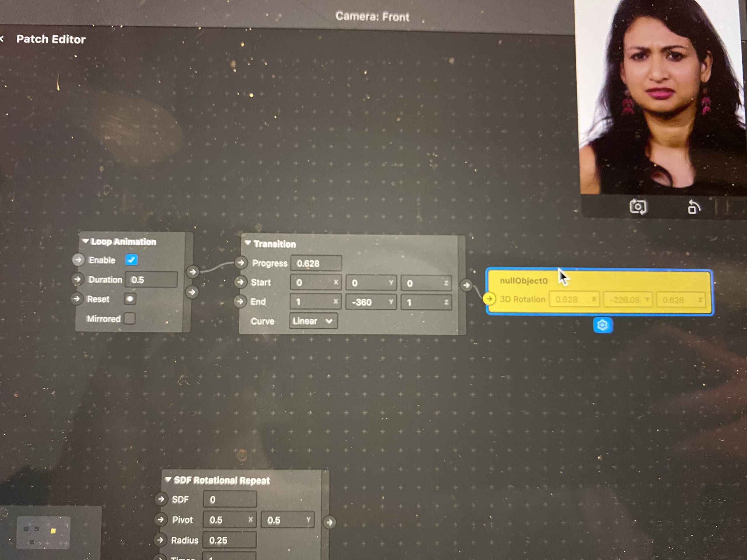Screen dimensions: 747x560
Task: Click the Duration field showing 0.5
Action: click(151, 280)
